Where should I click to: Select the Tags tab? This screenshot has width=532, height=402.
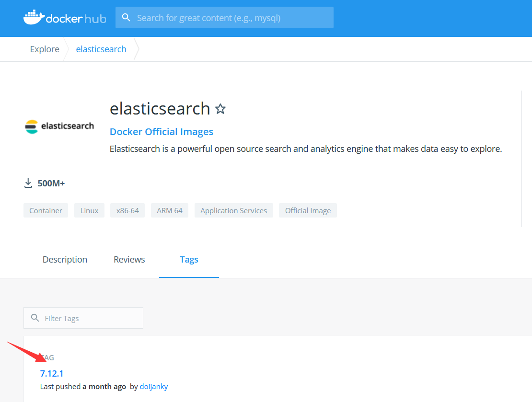189,260
